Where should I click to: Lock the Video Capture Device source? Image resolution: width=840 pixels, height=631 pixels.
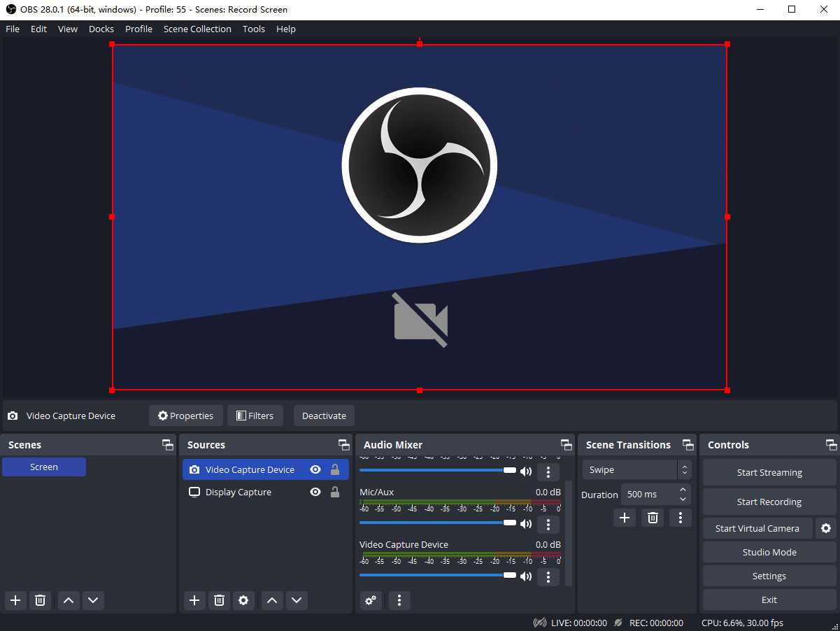click(x=335, y=470)
